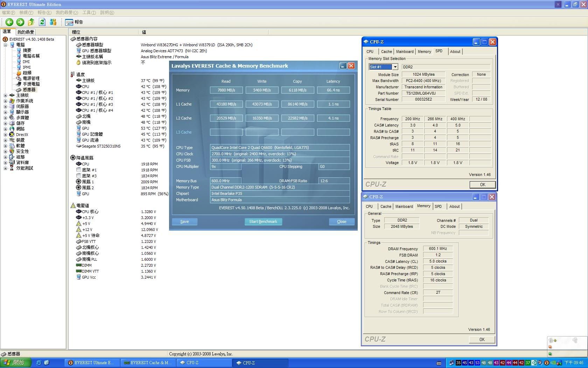
Task: Expand the DirectX tree node
Action: [x=5, y=135]
